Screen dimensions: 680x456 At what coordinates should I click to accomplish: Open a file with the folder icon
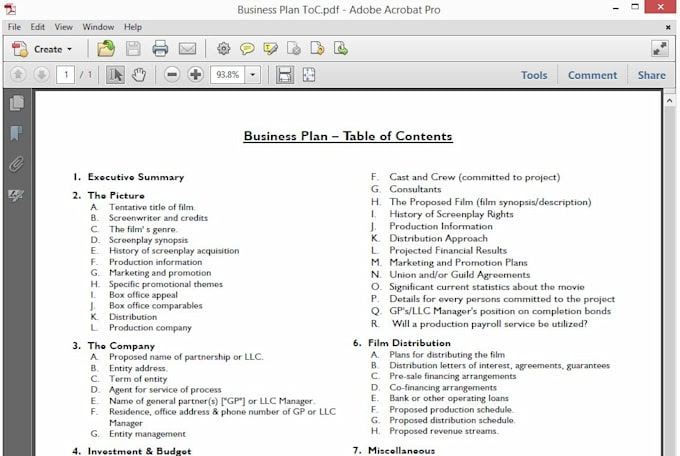[106, 49]
